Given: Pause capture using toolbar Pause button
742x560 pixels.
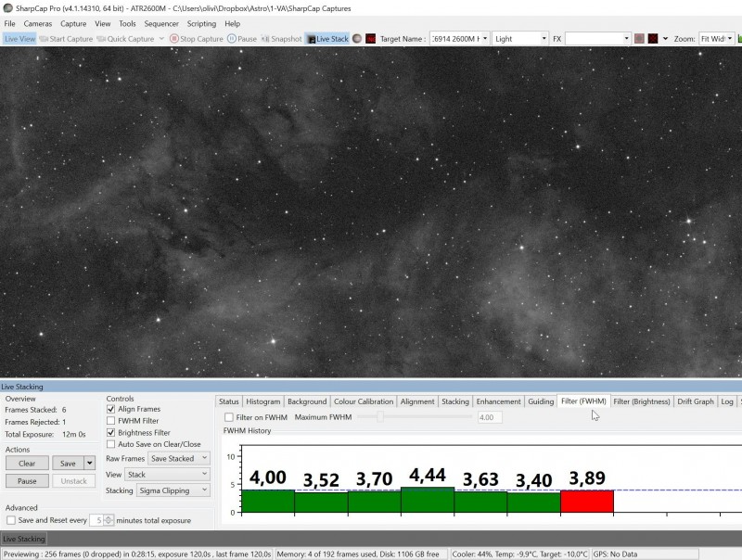Looking at the screenshot, I should click(x=242, y=39).
